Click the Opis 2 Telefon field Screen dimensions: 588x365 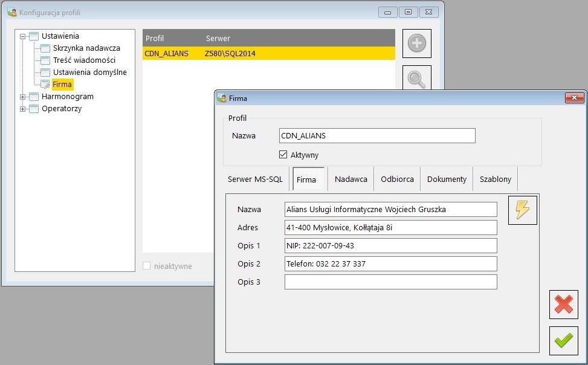(391, 263)
